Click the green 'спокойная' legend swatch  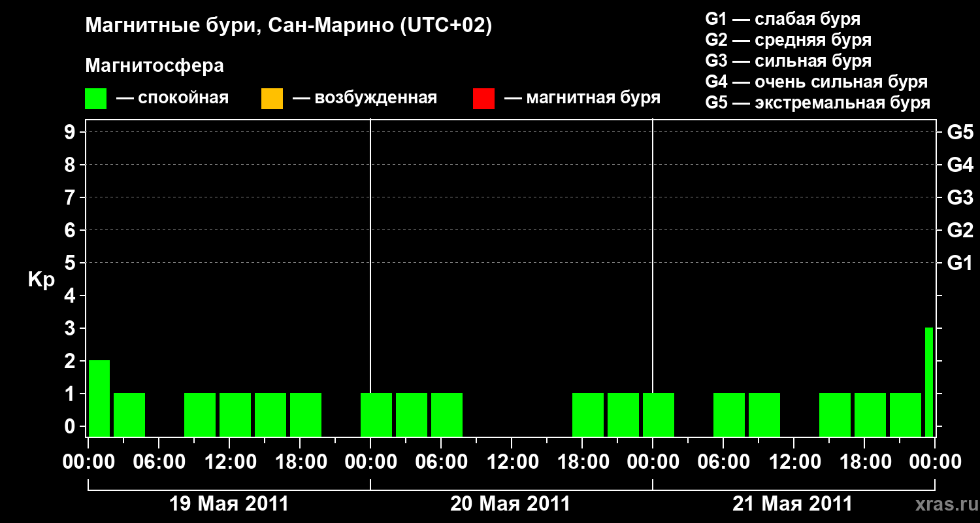pos(96,99)
